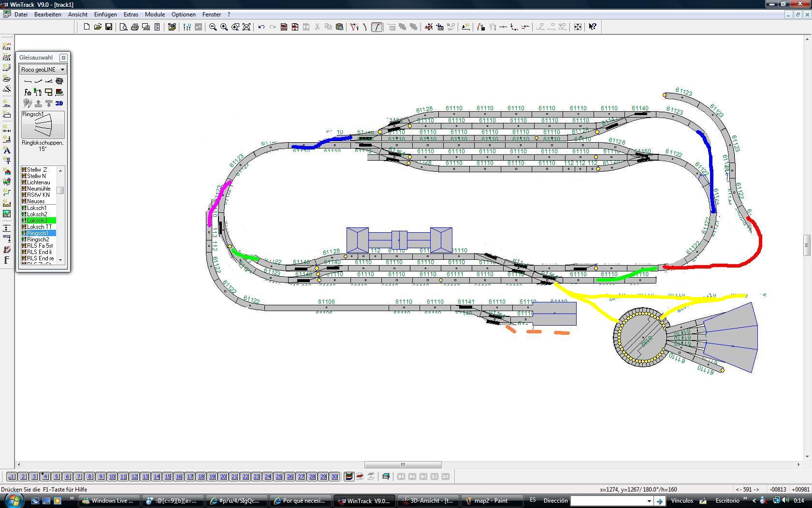Open the Einfügen menu
Image resolution: width=812 pixels, height=508 pixels.
point(105,15)
